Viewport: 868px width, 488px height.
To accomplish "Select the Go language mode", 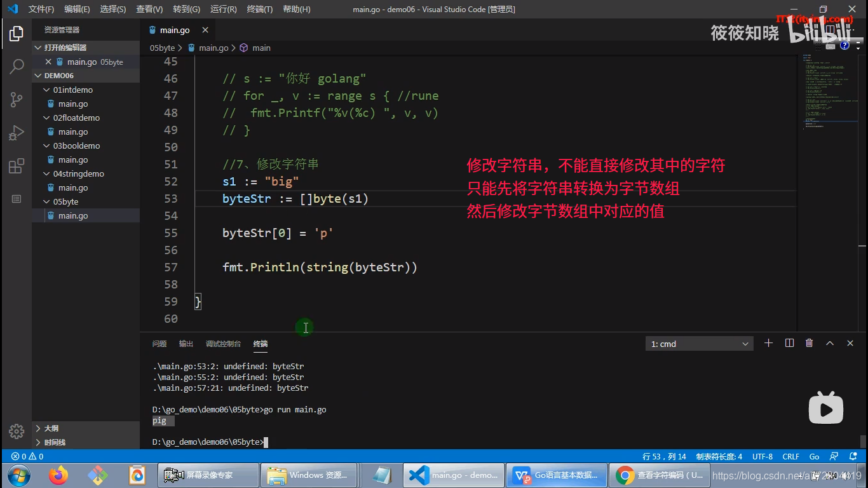I will pyautogui.click(x=815, y=456).
